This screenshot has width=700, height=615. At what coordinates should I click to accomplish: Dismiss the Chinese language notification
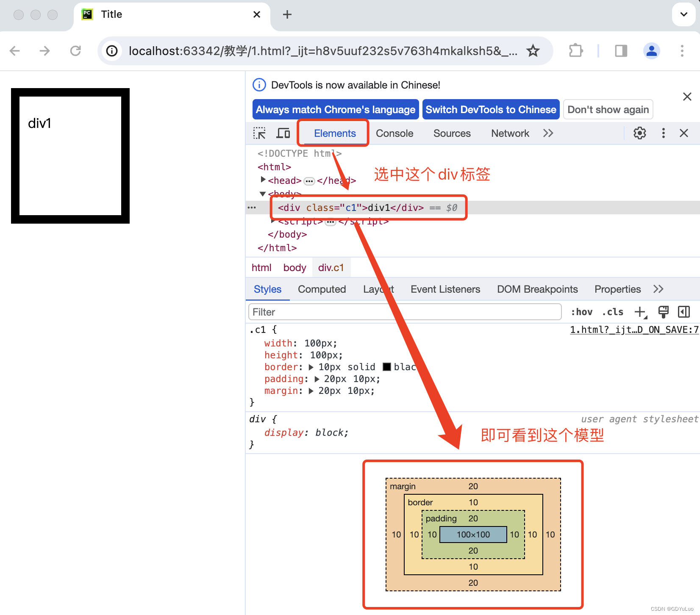[x=687, y=97]
